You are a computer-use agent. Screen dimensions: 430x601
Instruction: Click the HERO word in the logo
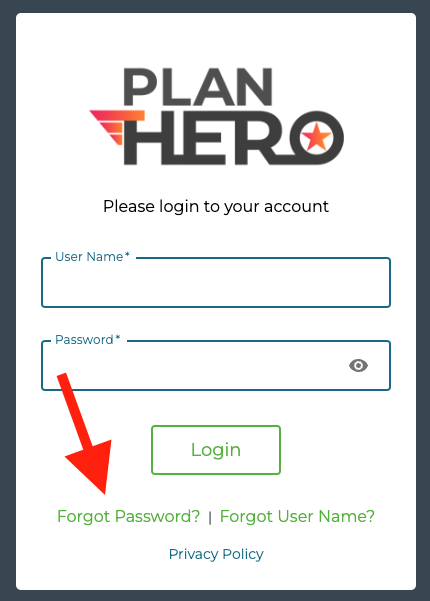point(234,138)
